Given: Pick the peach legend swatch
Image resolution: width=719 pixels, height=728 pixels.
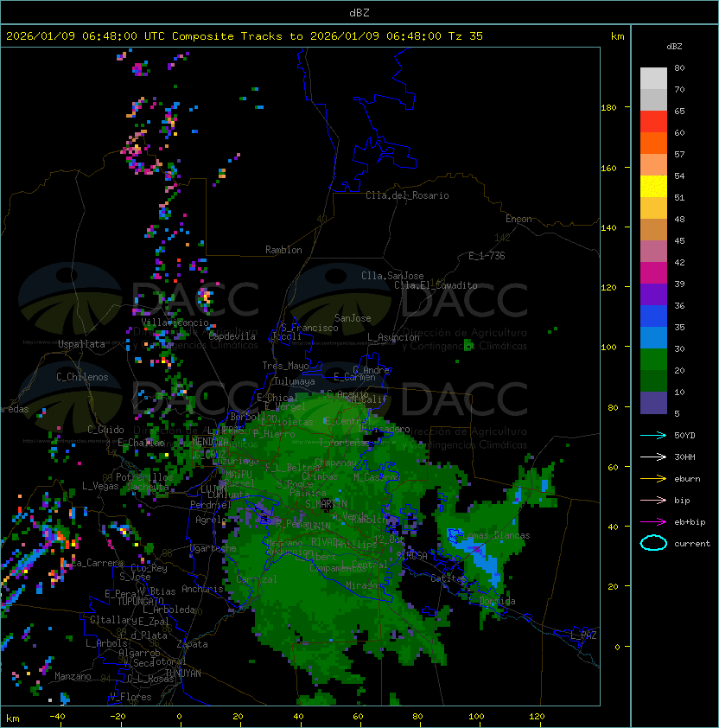Looking at the screenshot, I should click(653, 164).
